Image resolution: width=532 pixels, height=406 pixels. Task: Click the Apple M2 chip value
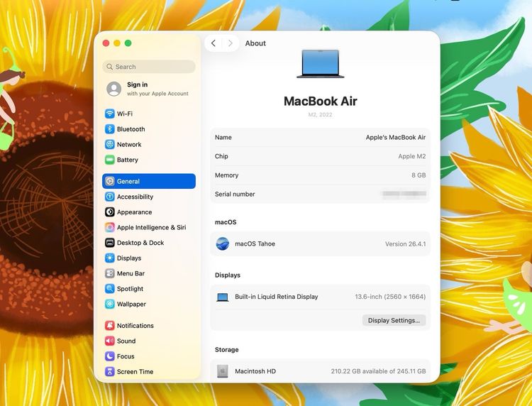pos(412,156)
